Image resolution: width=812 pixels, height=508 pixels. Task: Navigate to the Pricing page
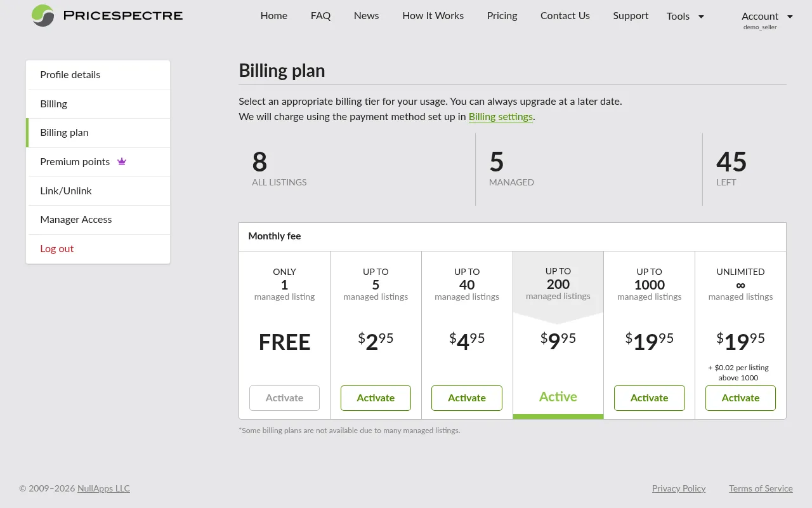502,16
